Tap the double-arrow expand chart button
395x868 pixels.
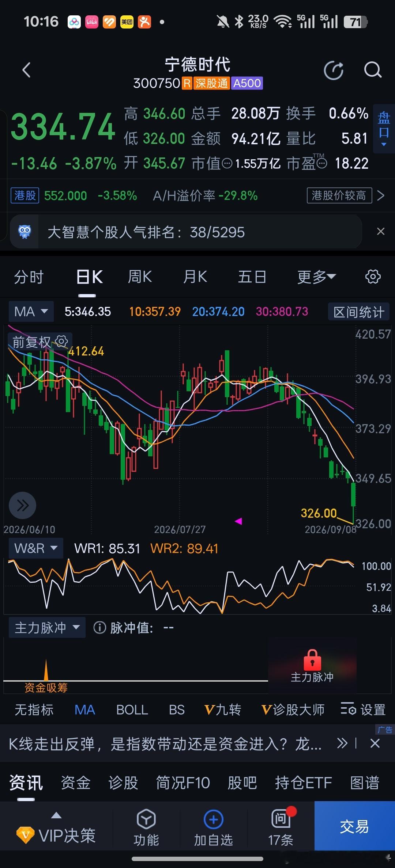pos(22,505)
